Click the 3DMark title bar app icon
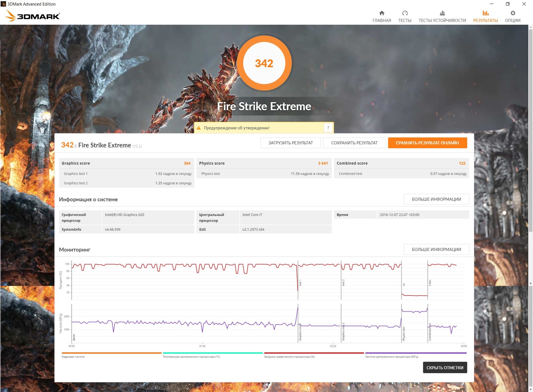 (3, 4)
